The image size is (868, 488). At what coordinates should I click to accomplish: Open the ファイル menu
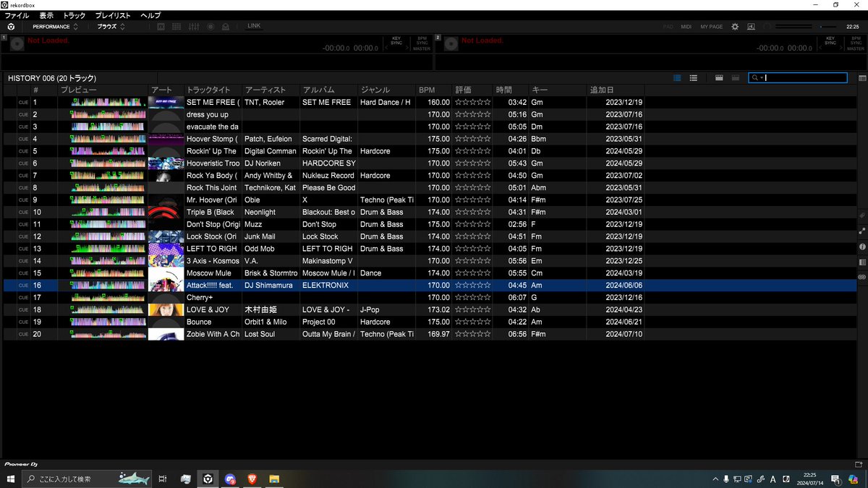[x=17, y=15]
